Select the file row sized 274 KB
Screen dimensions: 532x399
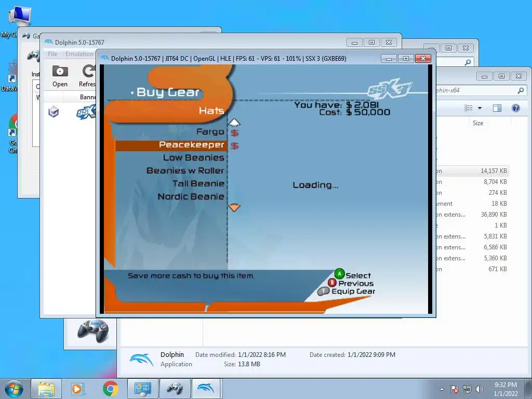coord(473,193)
